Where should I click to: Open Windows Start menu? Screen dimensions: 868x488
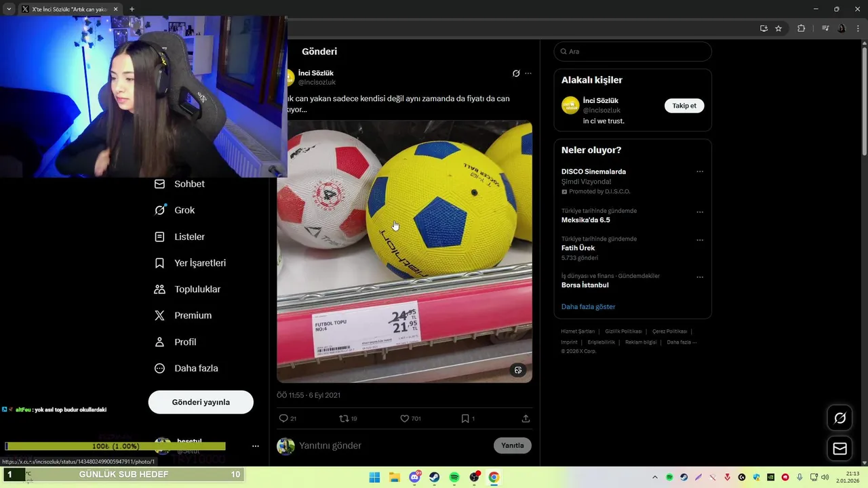374,477
